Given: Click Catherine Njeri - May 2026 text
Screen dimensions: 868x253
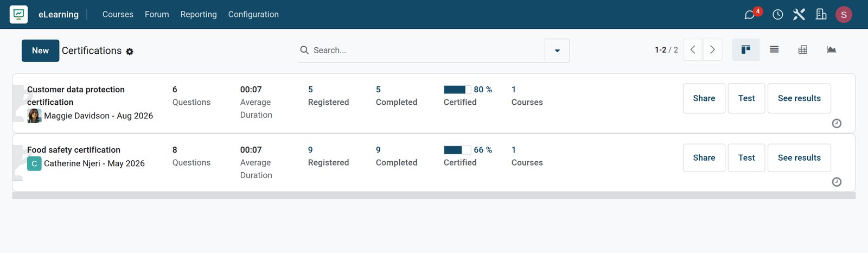Looking at the screenshot, I should [x=94, y=163].
